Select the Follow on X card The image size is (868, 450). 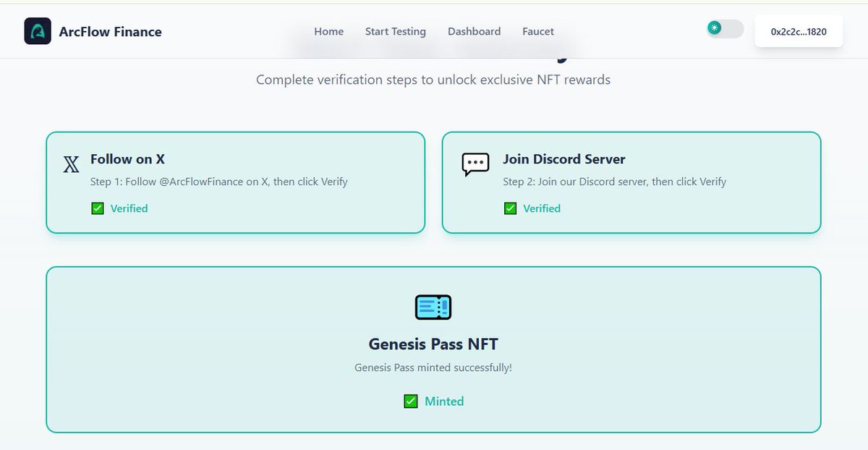[235, 182]
